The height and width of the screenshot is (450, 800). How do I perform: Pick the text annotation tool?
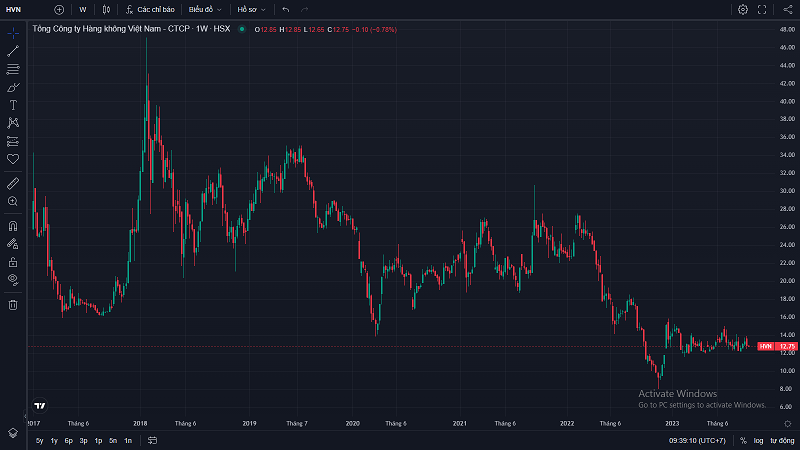click(x=13, y=104)
